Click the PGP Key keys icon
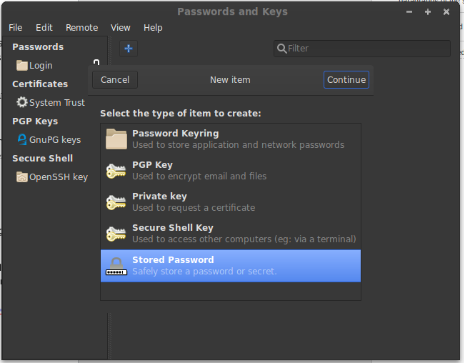Screen dimensions: 465x364 click(x=116, y=171)
